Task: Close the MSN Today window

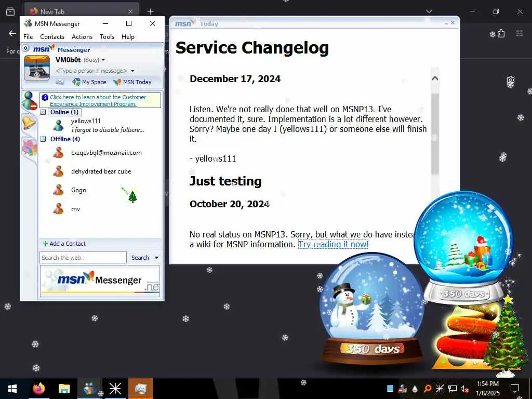Action: [453, 23]
